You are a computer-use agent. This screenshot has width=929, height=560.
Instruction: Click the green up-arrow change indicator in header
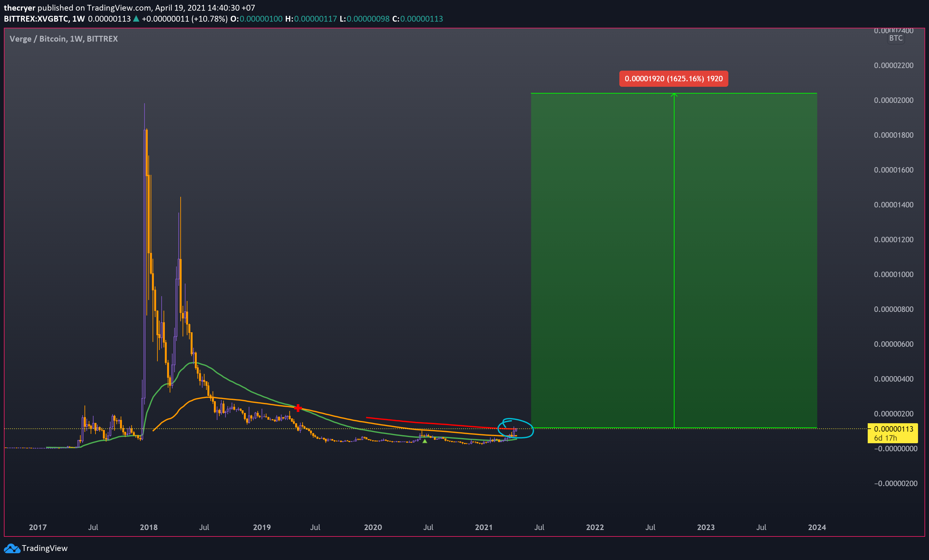click(x=136, y=18)
